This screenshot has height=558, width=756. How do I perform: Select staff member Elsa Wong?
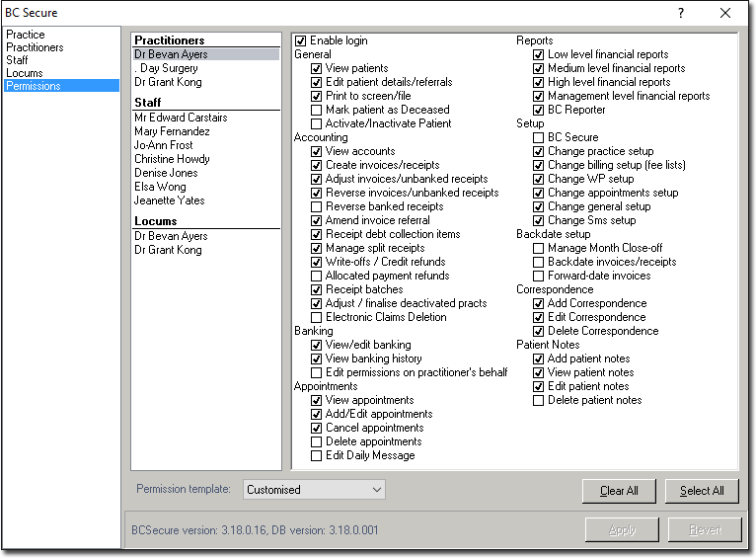point(160,187)
